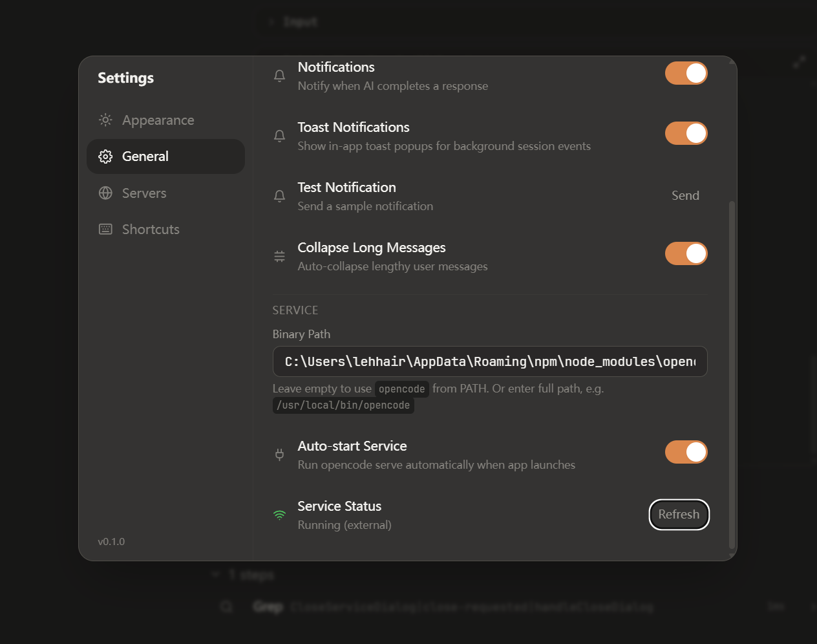817x644 pixels.
Task: Open the Appearance settings section
Action: (x=165, y=120)
